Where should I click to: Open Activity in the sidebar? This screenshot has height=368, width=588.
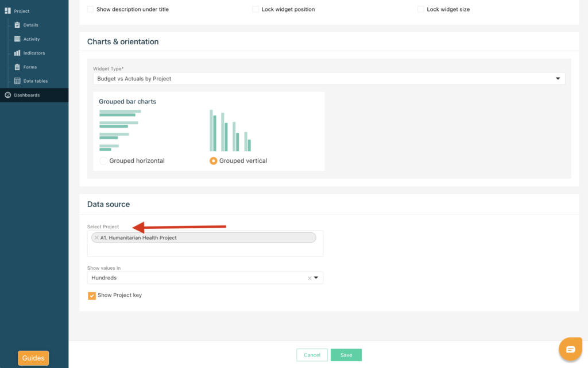pos(32,39)
